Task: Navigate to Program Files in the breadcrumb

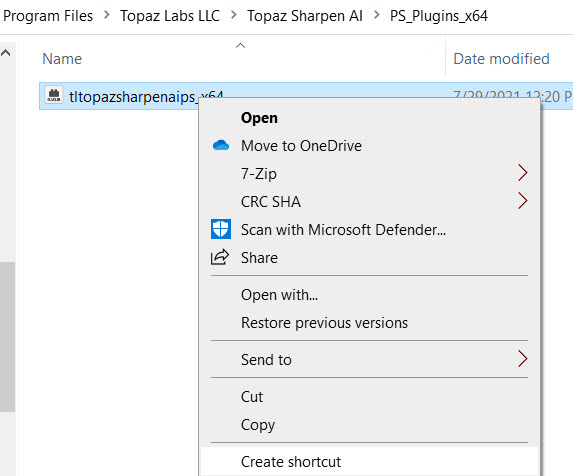Action: (48, 16)
